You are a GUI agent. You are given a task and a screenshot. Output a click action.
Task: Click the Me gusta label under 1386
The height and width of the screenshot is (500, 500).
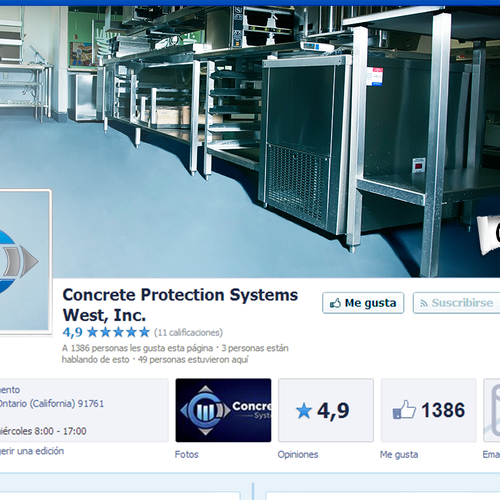pyautogui.click(x=399, y=454)
